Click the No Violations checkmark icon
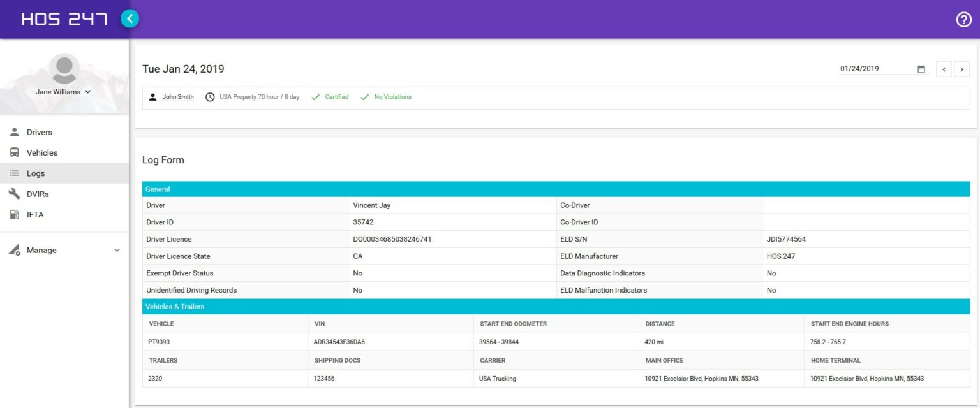This screenshot has width=980, height=408. [x=365, y=98]
